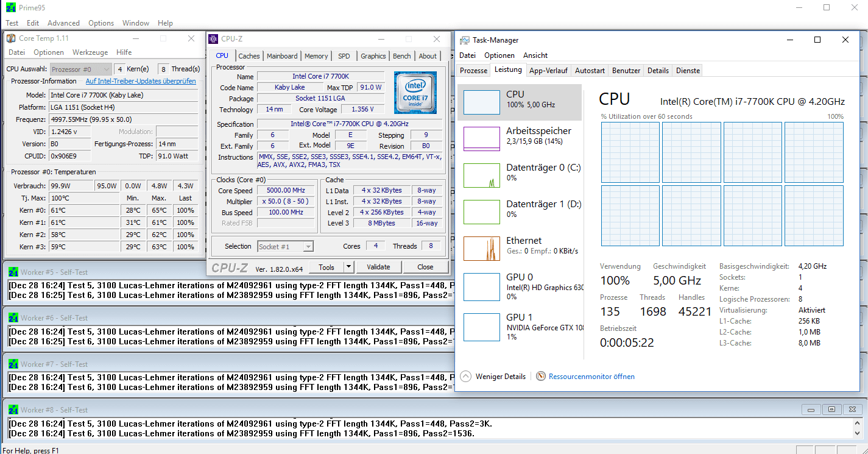The image size is (868, 454).
Task: Switch to the About tab in CPU-Z
Action: click(428, 55)
